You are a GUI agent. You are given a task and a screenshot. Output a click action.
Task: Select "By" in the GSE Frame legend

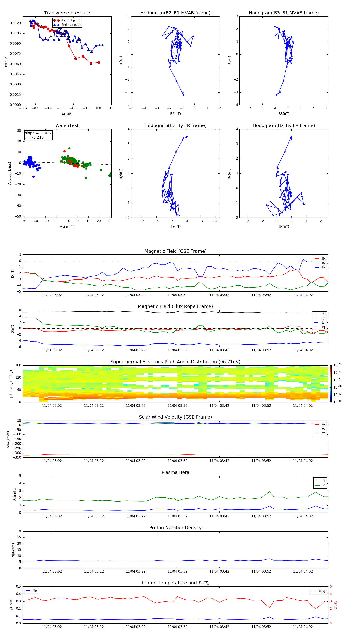coord(320,263)
